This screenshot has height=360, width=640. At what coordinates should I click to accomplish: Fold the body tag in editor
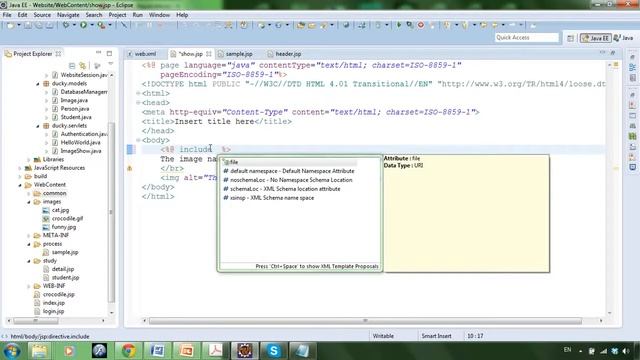pyautogui.click(x=138, y=140)
